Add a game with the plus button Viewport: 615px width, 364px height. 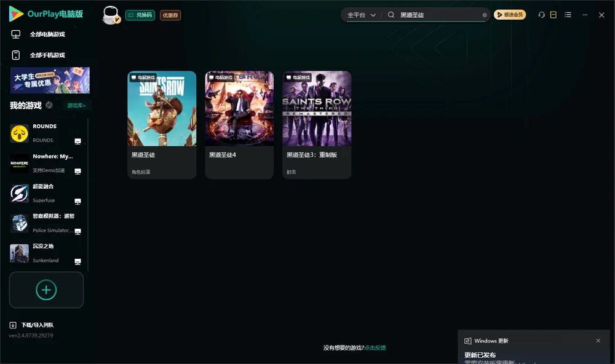(46, 290)
